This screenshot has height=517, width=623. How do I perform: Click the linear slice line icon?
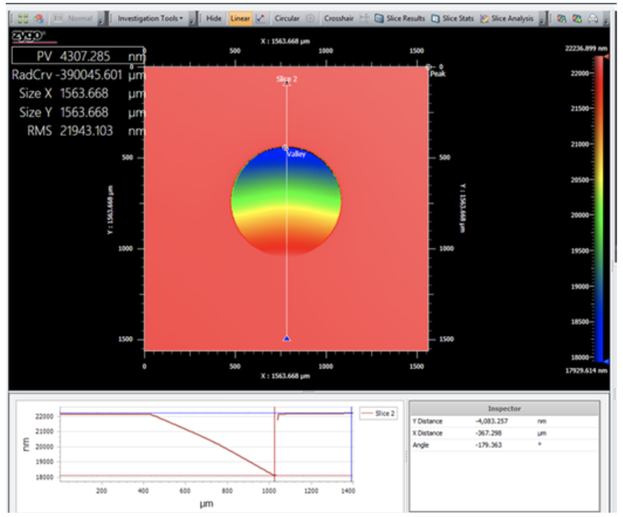pos(261,18)
